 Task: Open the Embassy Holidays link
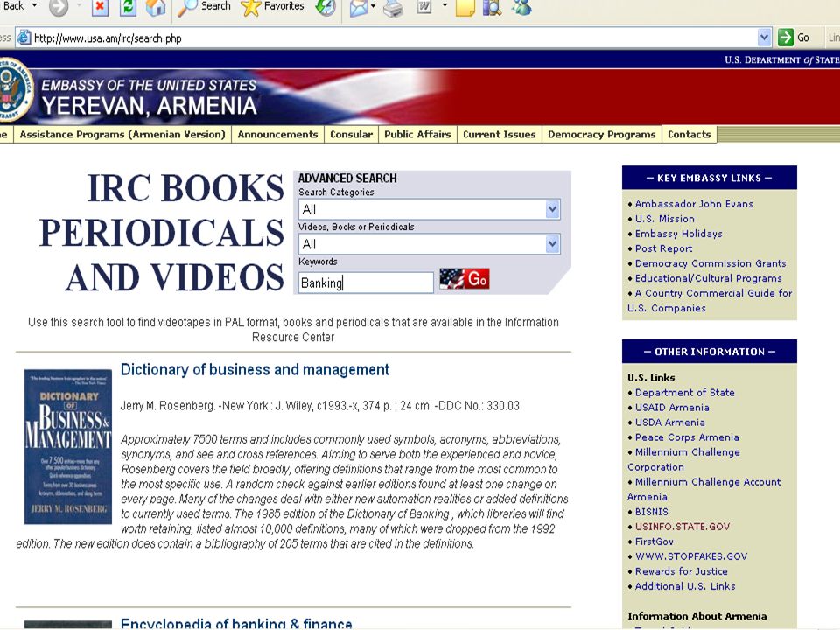pyautogui.click(x=679, y=234)
